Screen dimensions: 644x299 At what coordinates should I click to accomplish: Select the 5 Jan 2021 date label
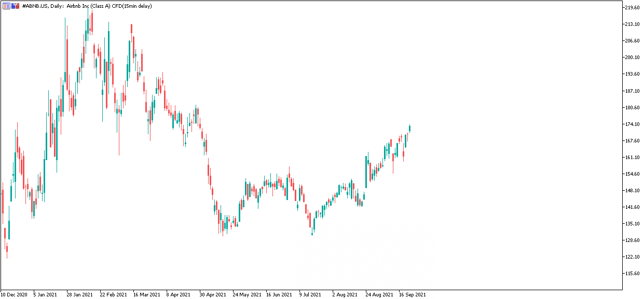coord(46,294)
